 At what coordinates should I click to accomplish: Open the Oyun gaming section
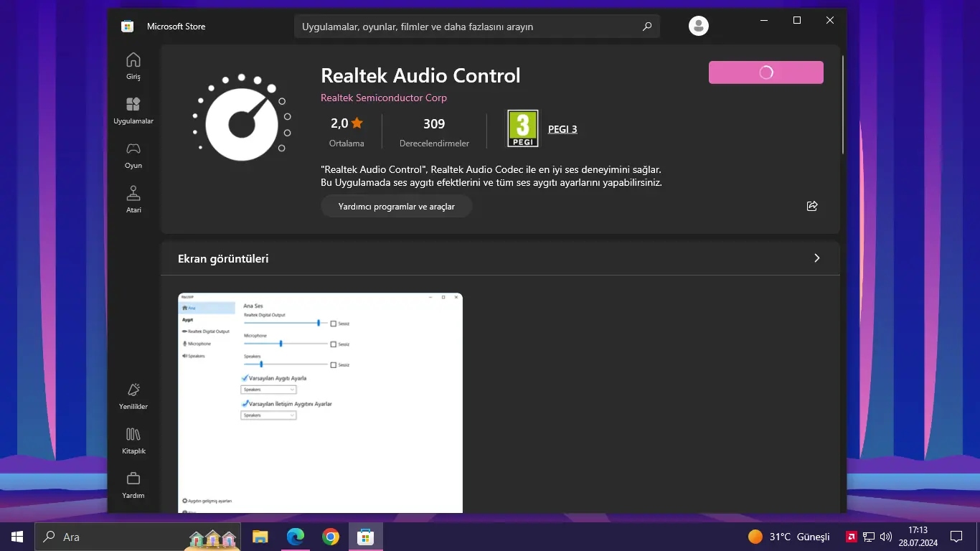click(x=133, y=155)
